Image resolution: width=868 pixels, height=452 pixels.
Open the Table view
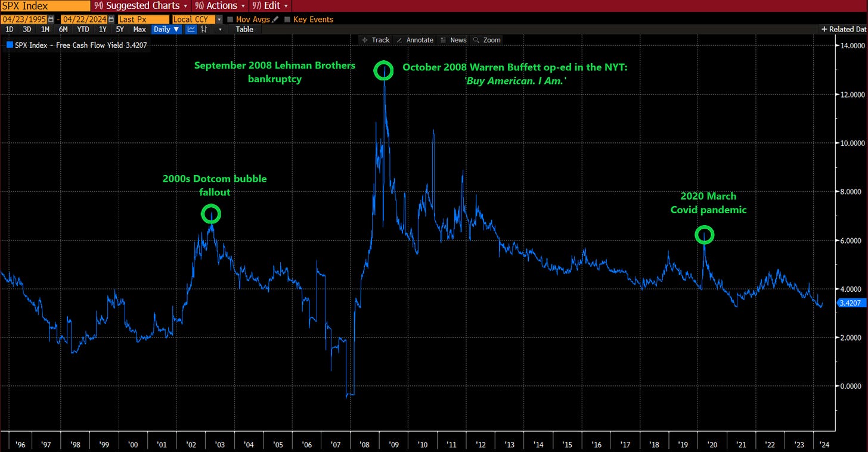click(244, 29)
